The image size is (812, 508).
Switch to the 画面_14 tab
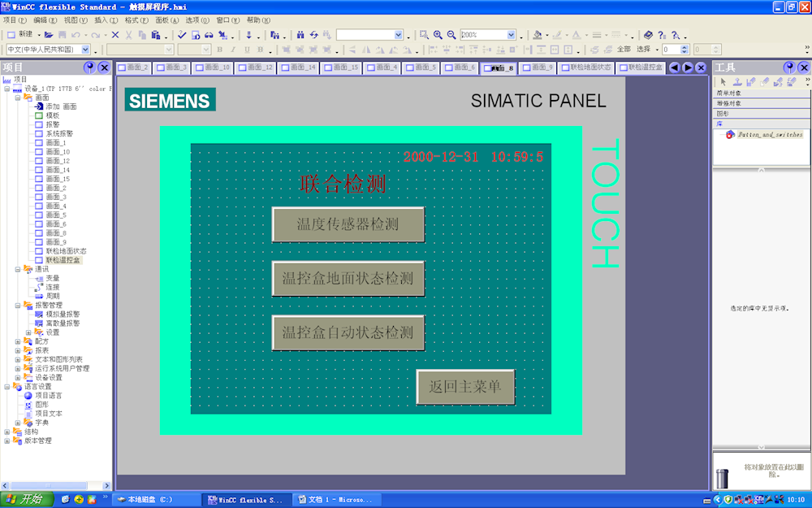click(x=299, y=68)
